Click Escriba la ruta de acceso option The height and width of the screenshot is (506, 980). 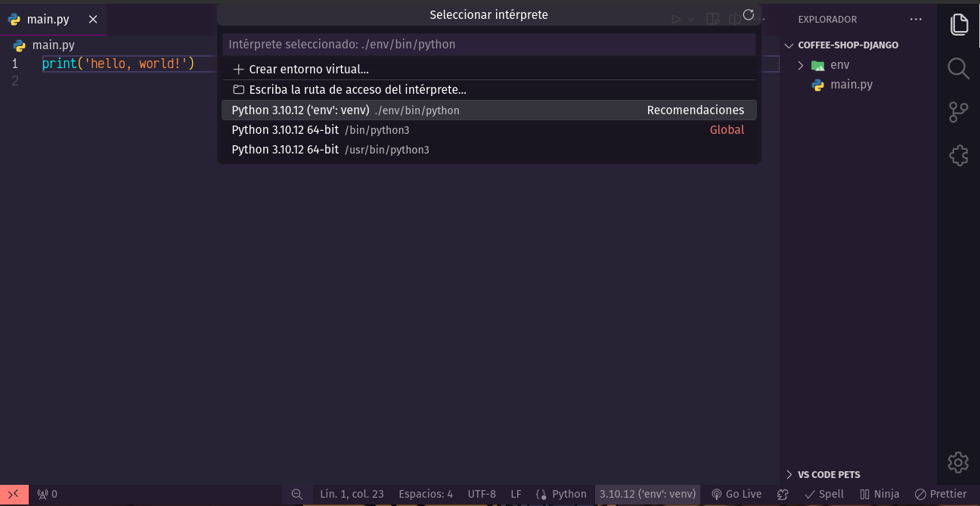357,90
